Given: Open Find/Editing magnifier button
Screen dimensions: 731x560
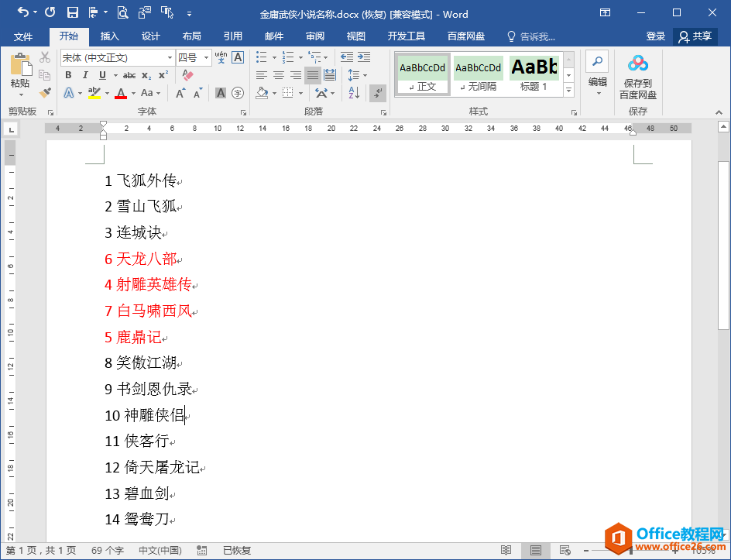Looking at the screenshot, I should coord(597,61).
